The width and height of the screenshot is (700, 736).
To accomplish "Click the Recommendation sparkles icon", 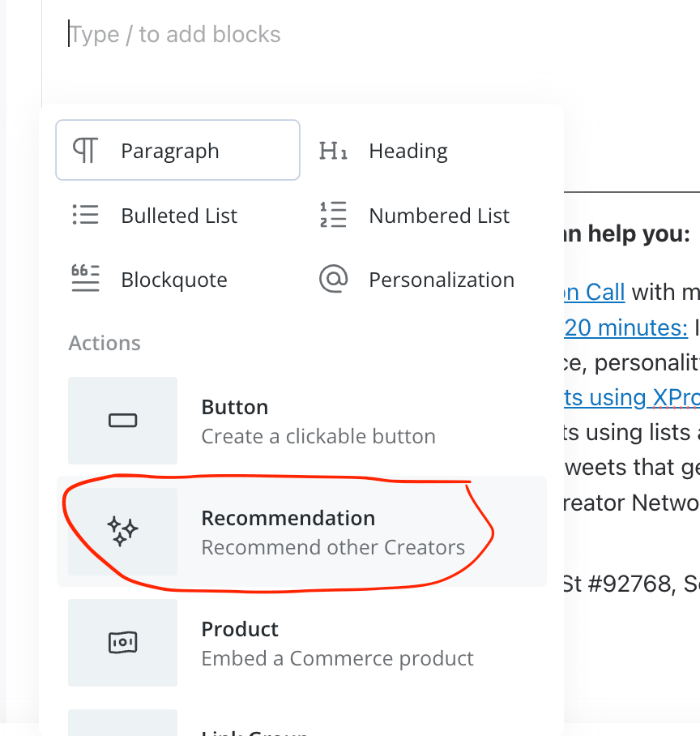I will (x=123, y=532).
